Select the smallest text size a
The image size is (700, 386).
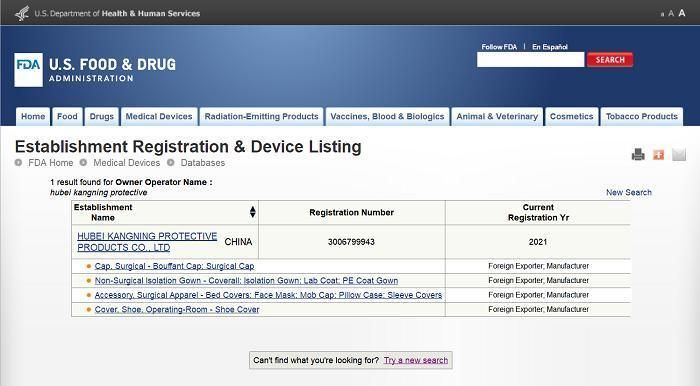pyautogui.click(x=662, y=15)
